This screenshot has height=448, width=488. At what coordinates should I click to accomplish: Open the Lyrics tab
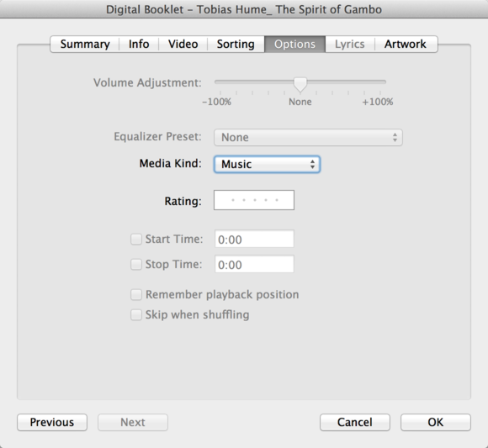(x=350, y=45)
